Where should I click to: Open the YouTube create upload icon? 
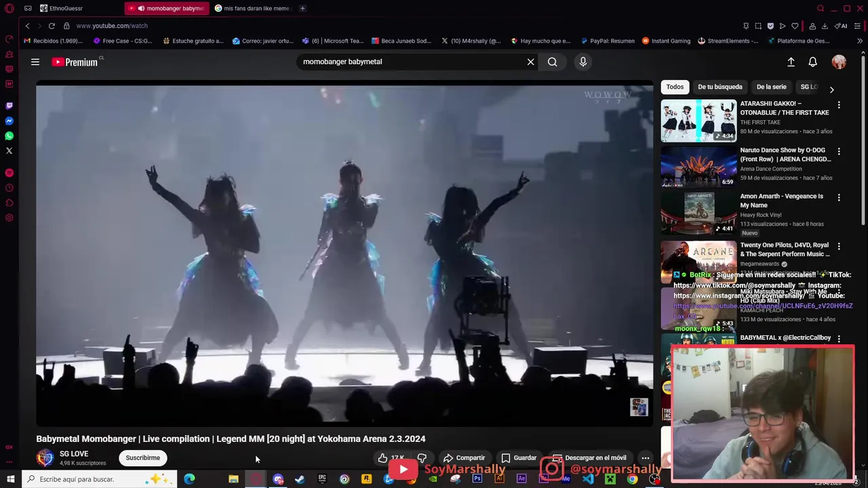tap(791, 62)
